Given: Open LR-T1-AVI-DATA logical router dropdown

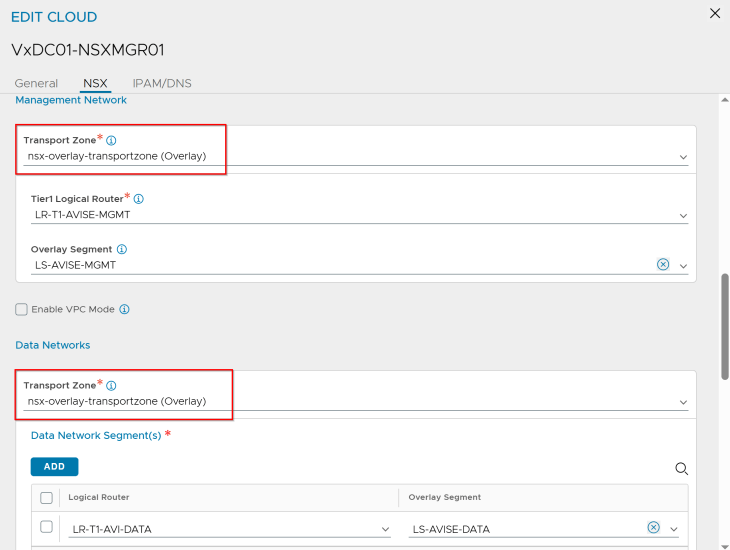Looking at the screenshot, I should [x=385, y=529].
